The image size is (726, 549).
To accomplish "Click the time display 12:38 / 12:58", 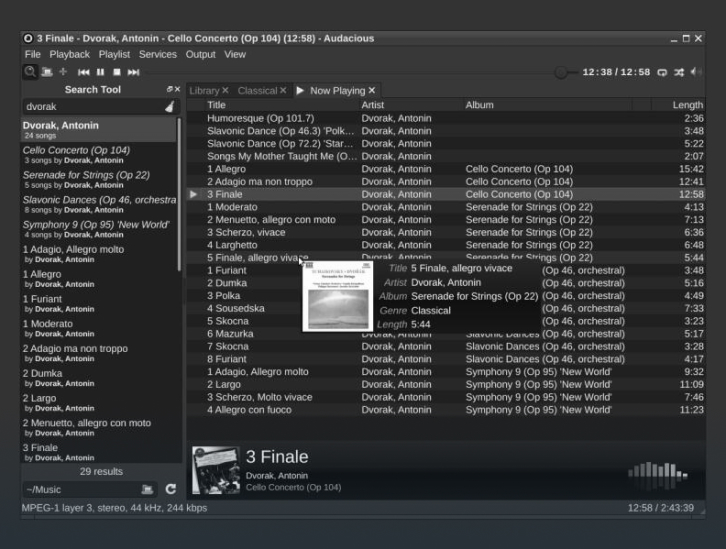I will (616, 72).
